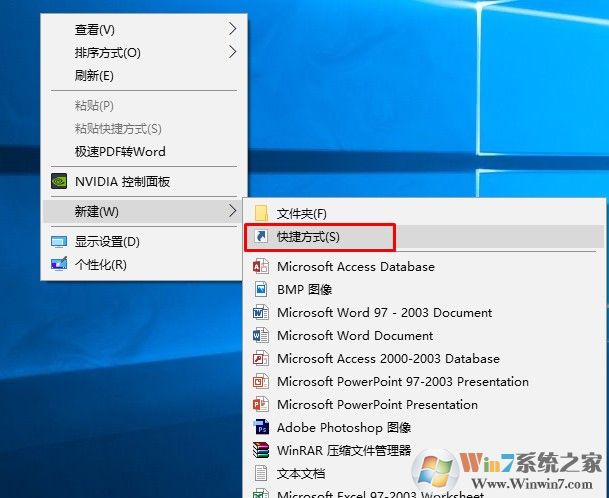Create a new 快捷方式(S)

click(424, 236)
